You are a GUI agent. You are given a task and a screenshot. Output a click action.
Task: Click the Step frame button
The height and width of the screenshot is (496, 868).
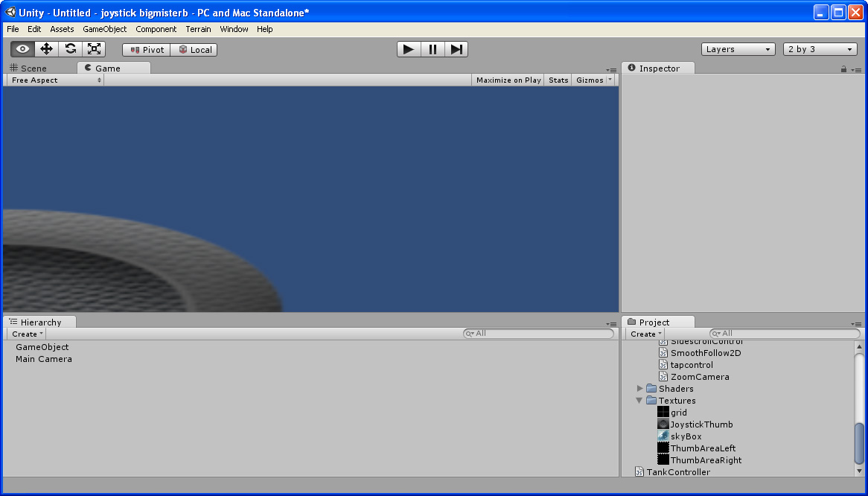point(456,48)
